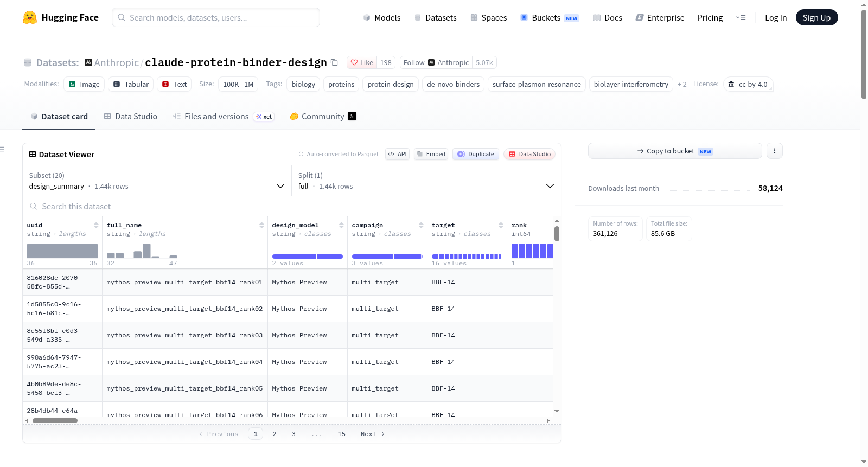The height and width of the screenshot is (467, 868).
Task: Open the more options kebab menu
Action: click(x=775, y=151)
